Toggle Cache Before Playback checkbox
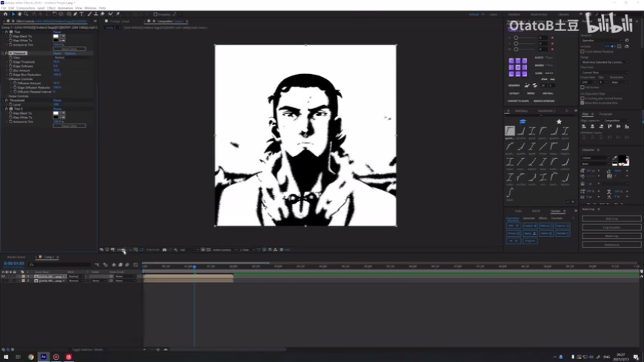 (583, 52)
